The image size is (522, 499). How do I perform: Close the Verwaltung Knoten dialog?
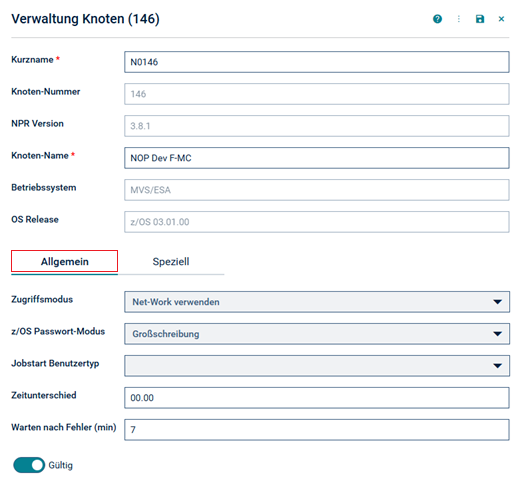point(501,19)
